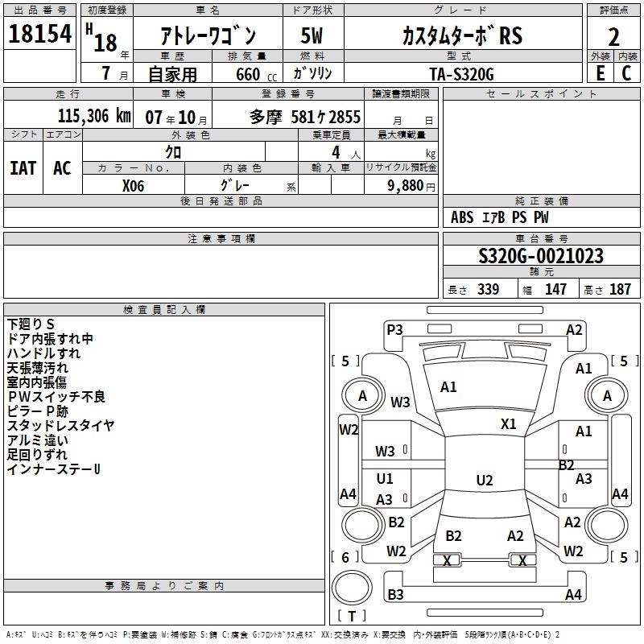The image size is (644, 644).
Task: Select height value 187
Action: [x=620, y=290]
